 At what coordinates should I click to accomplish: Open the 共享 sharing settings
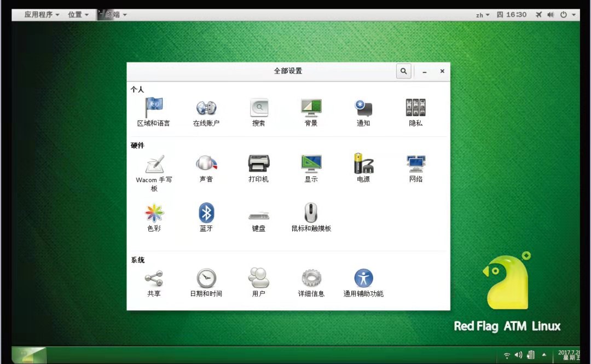[154, 284]
